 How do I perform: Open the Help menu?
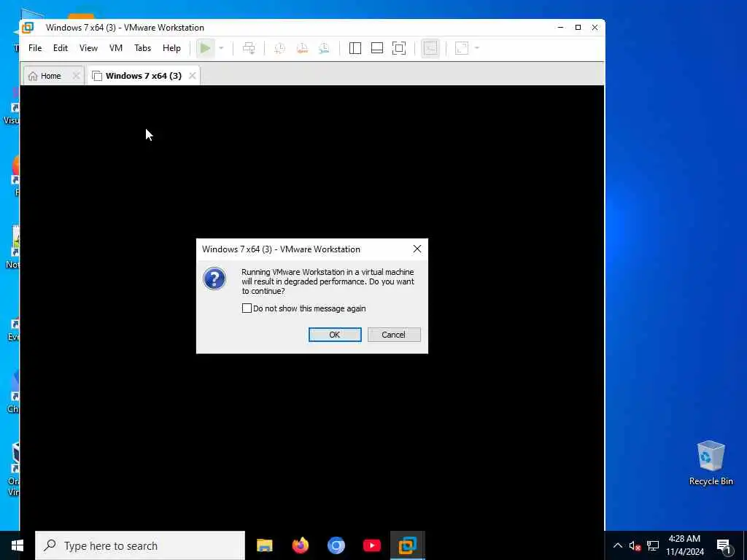[x=171, y=48]
